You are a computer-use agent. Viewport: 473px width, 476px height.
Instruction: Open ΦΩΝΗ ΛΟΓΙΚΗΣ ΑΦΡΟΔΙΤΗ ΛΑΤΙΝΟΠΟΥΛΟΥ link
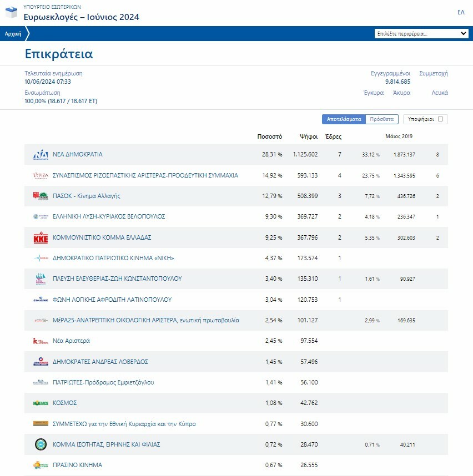(112, 300)
